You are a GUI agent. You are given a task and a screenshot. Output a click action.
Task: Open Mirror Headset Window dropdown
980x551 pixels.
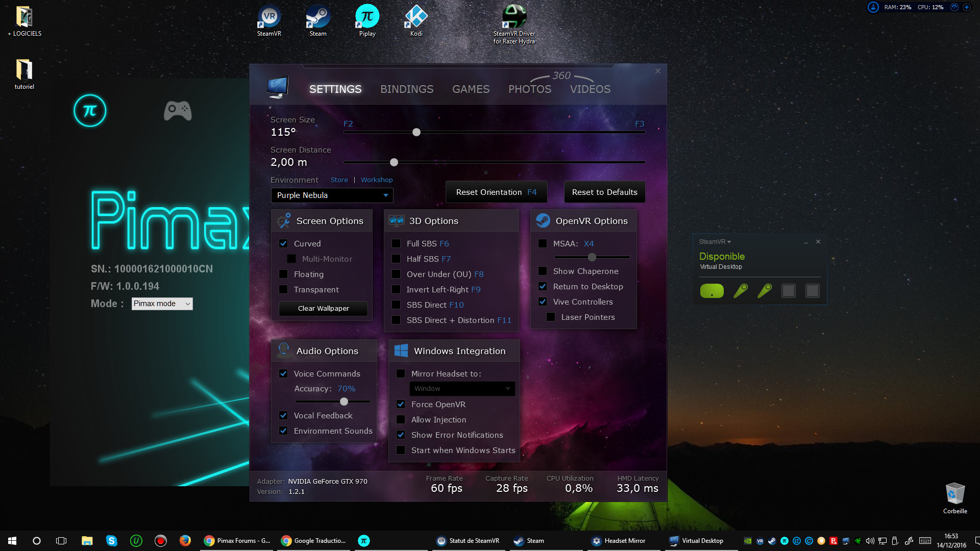click(x=462, y=389)
